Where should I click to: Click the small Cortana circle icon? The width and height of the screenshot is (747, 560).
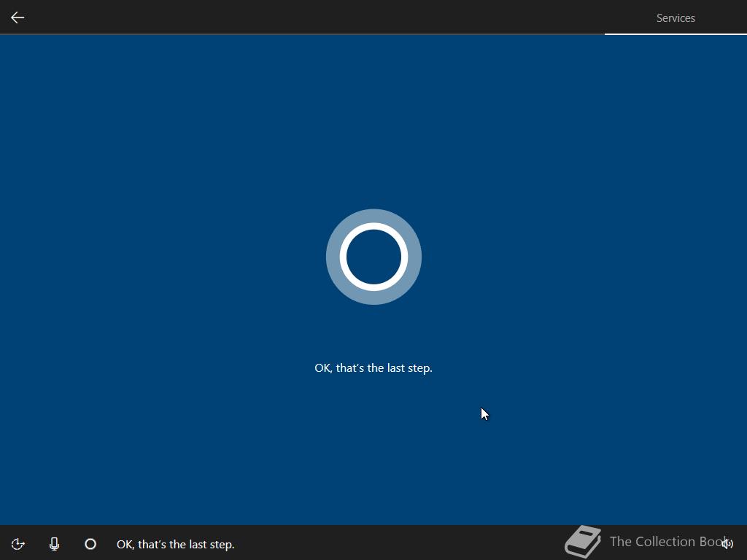pyautogui.click(x=90, y=544)
